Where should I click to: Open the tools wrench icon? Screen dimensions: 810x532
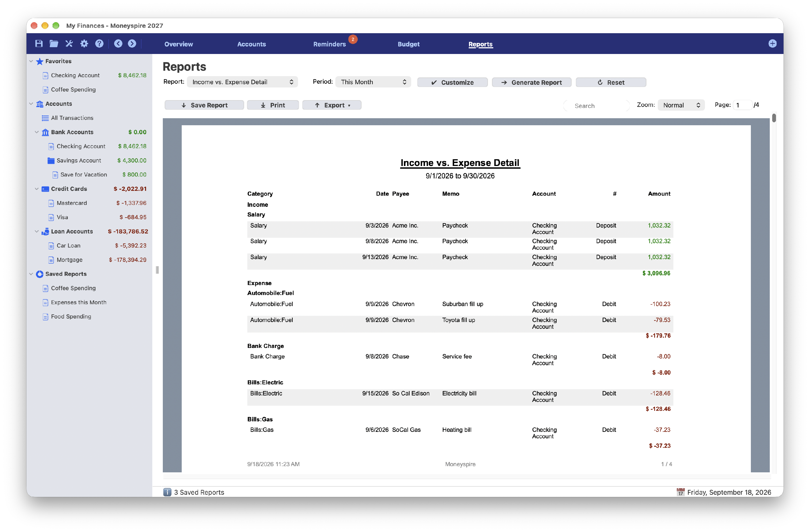[69, 43]
